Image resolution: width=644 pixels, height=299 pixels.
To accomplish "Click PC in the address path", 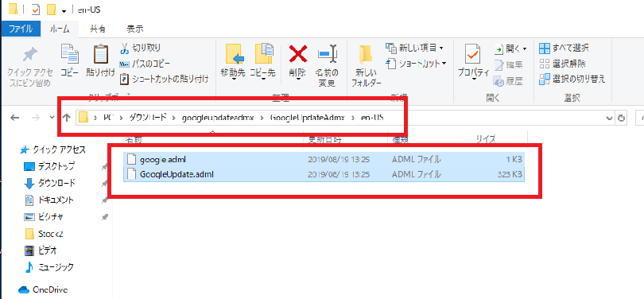I will click(x=108, y=118).
